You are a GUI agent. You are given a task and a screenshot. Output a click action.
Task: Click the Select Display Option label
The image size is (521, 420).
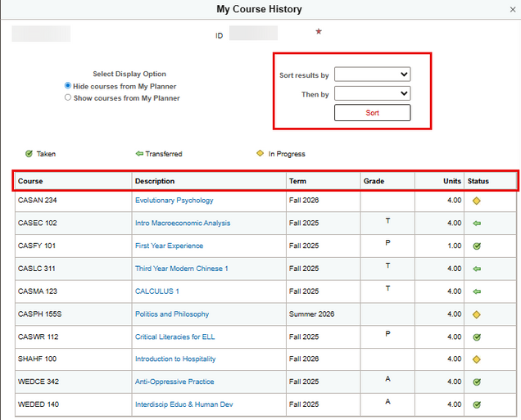(129, 74)
